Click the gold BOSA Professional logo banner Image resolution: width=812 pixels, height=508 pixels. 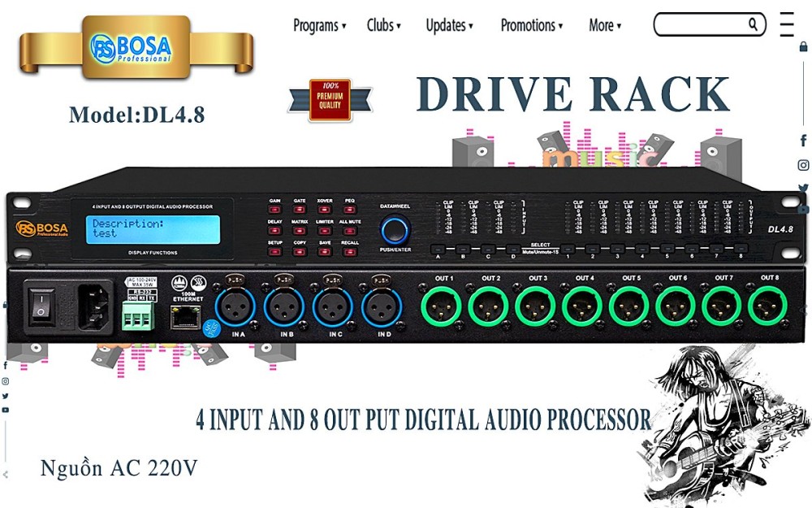click(x=136, y=48)
